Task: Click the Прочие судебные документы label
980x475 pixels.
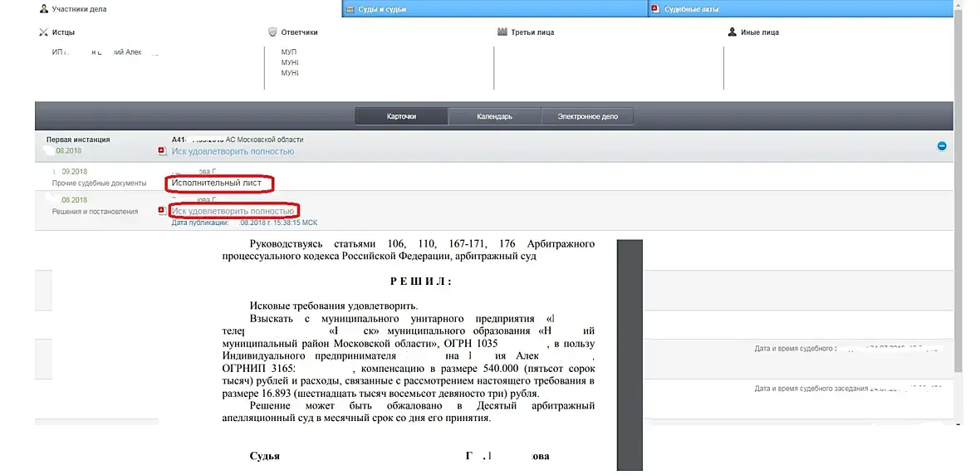Action: 99,184
